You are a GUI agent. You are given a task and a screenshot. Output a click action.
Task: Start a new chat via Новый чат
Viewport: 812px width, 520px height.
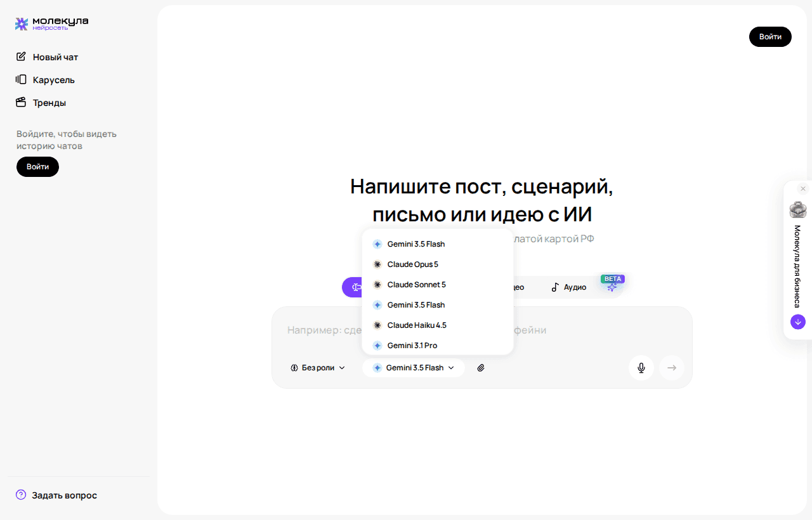(x=47, y=57)
